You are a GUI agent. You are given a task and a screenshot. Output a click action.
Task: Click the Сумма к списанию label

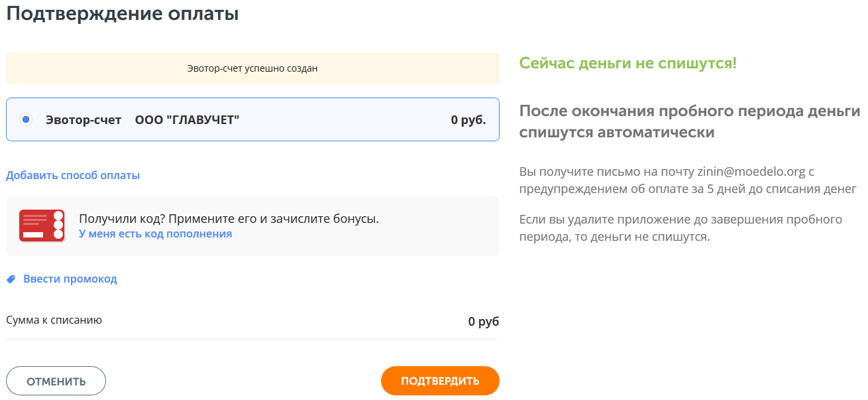(x=54, y=320)
